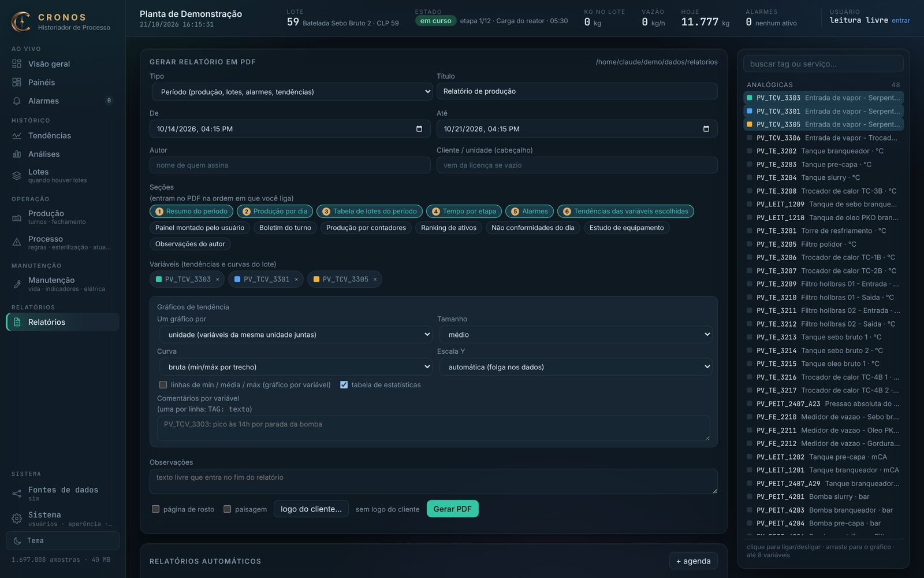Click the entrar login link
924x578 pixels.
coord(901,21)
